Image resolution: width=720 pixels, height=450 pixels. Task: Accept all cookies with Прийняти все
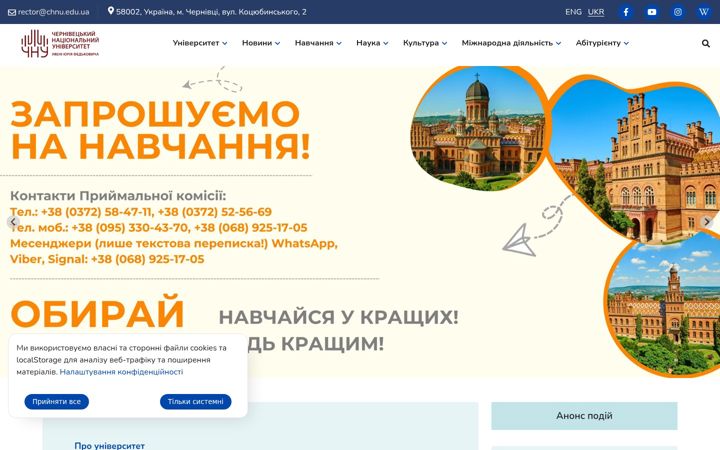[56, 402]
